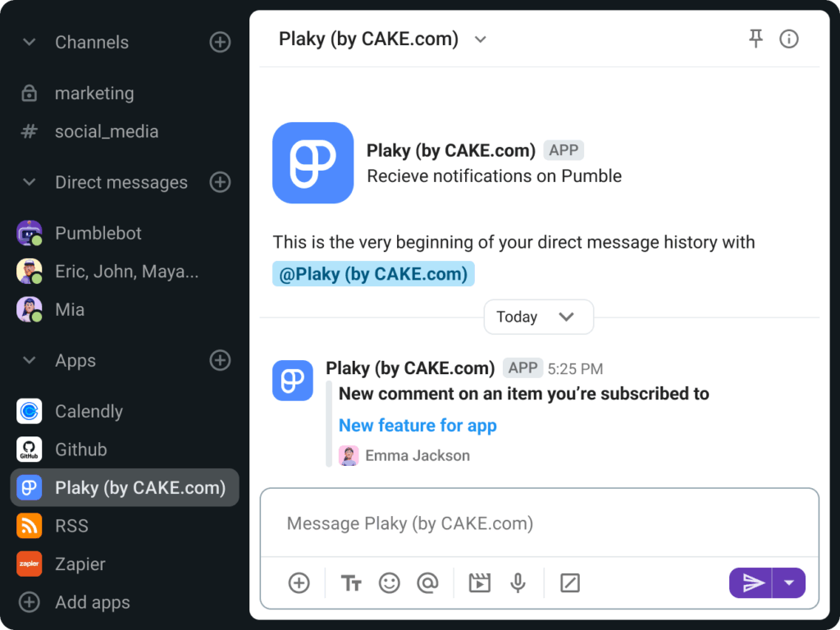The width and height of the screenshot is (840, 630).
Task: Record a video message
Action: coord(479,583)
